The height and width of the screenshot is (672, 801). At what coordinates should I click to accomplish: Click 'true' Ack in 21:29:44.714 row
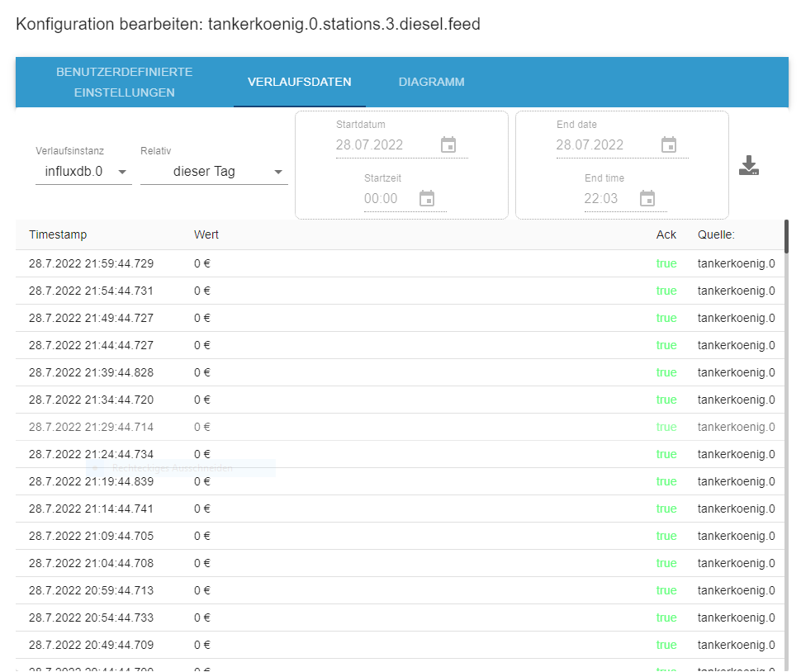tap(666, 427)
